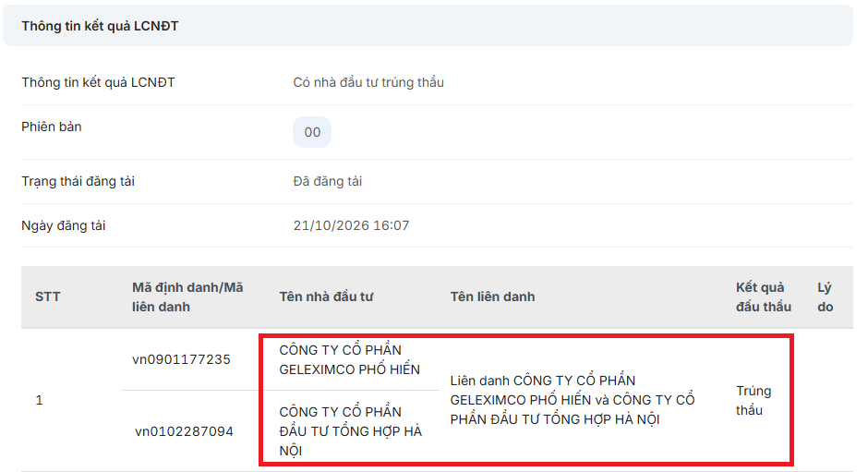Click the 'Trạng thái đăng tải' label

(x=78, y=181)
